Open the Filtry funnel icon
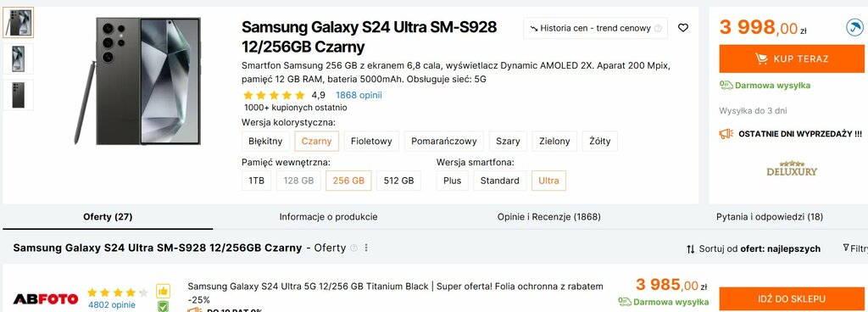 [x=846, y=248]
